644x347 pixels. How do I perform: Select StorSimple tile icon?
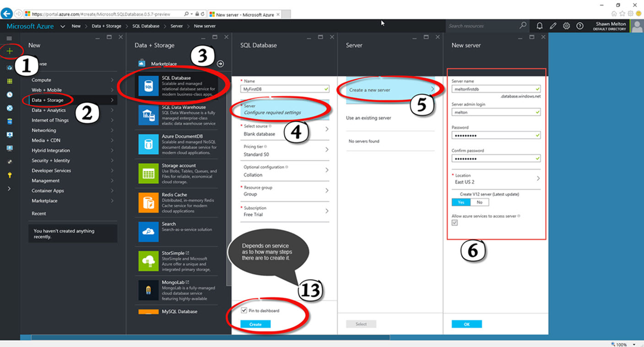click(x=148, y=261)
